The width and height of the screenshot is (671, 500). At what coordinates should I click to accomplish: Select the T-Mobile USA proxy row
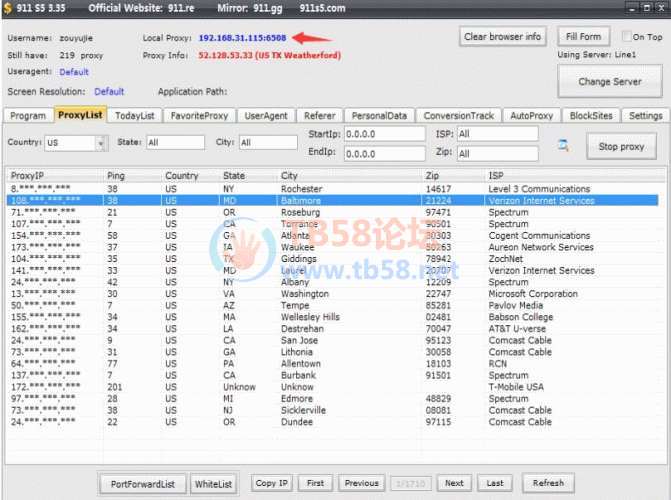(333, 387)
